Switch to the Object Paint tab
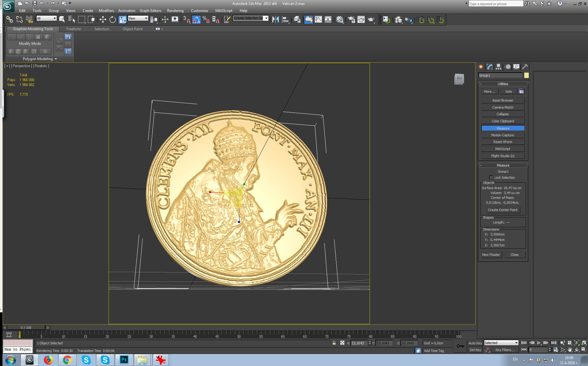588x366 pixels. click(132, 29)
